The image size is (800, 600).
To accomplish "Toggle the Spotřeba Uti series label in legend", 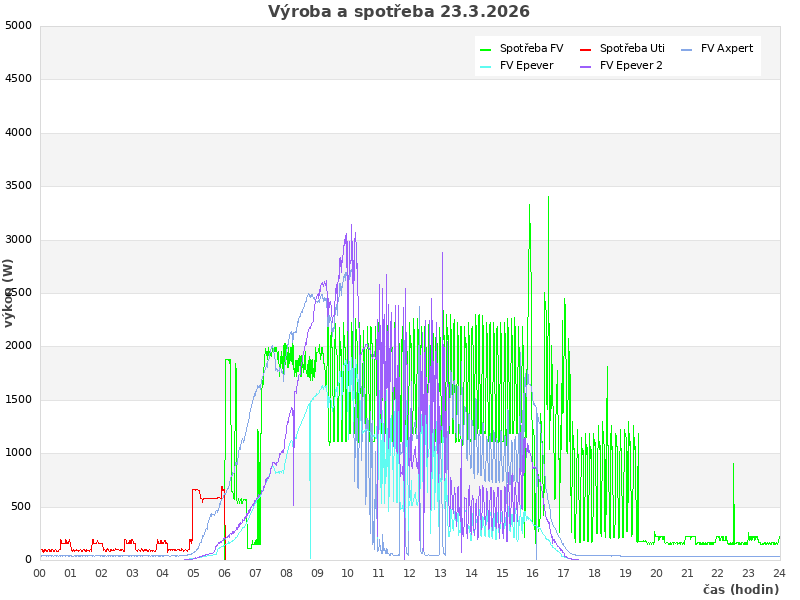I will pyautogui.click(x=632, y=48).
